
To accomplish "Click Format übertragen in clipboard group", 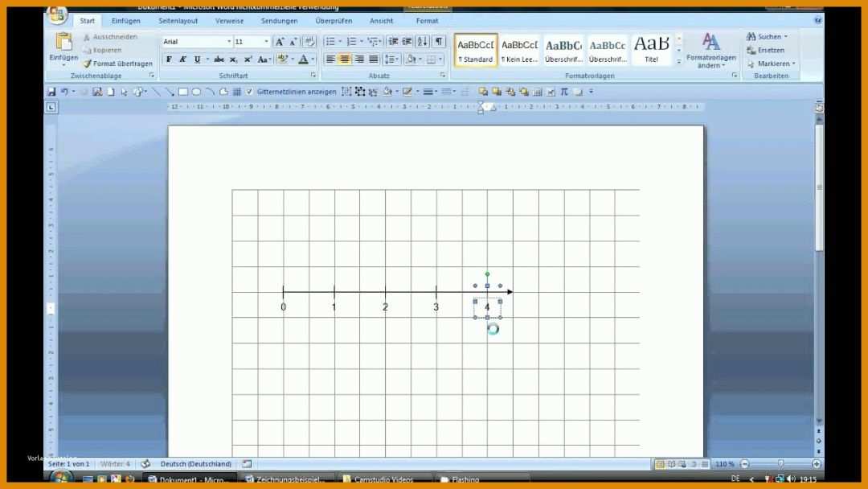I will (117, 64).
